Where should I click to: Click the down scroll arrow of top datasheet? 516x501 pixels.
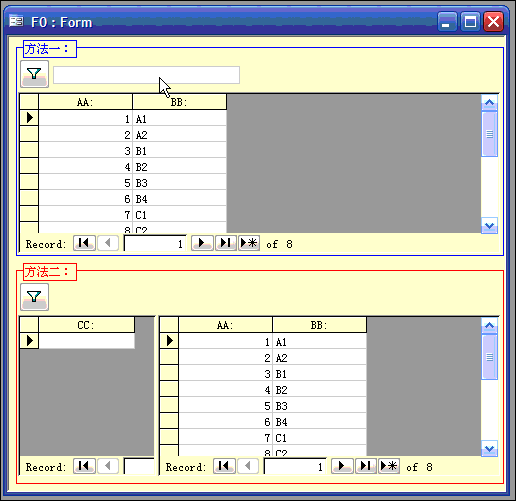[489, 226]
